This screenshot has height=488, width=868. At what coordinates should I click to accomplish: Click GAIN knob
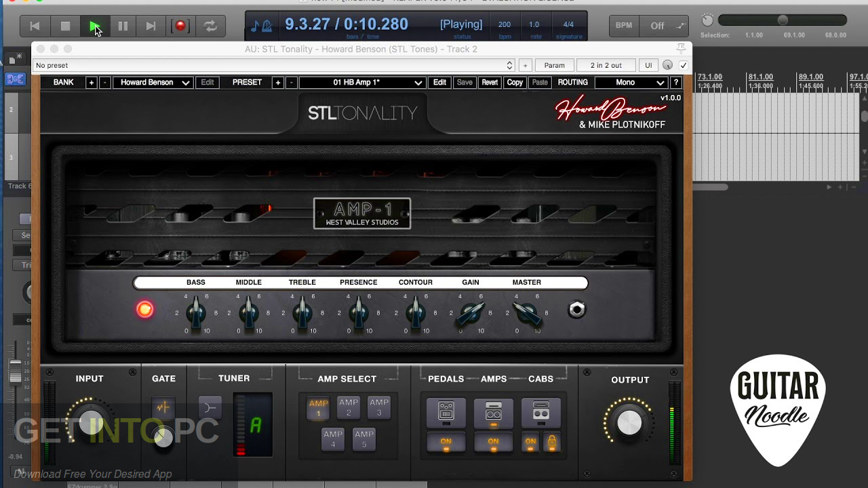coord(471,312)
